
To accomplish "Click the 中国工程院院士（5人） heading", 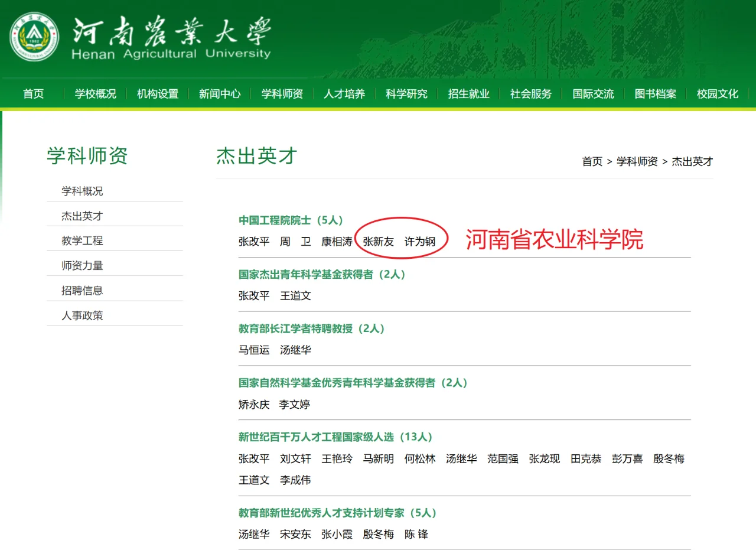I will pos(291,220).
